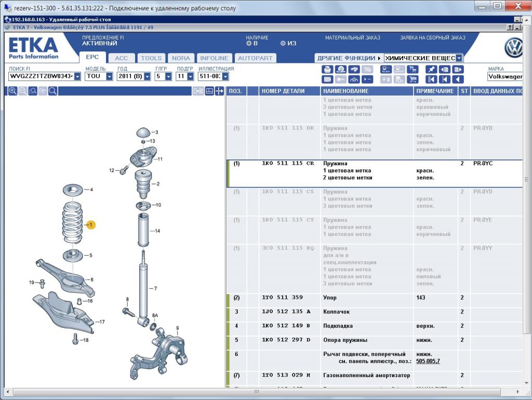Image resolution: width=532 pixels, height=400 pixels.
Task: Click greyed part number 1K0 511 115 CS
Action: (288, 192)
